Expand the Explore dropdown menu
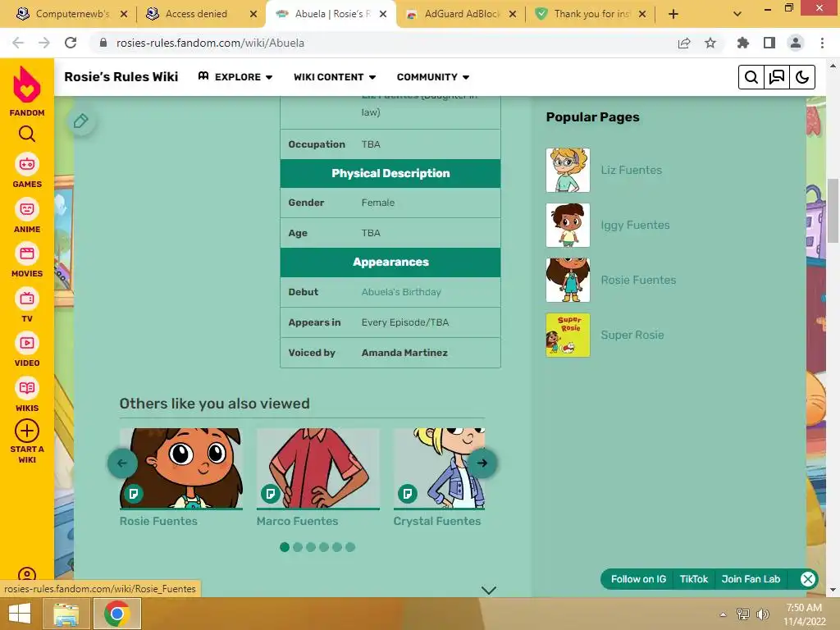Viewport: 840px width, 630px height. tap(235, 77)
